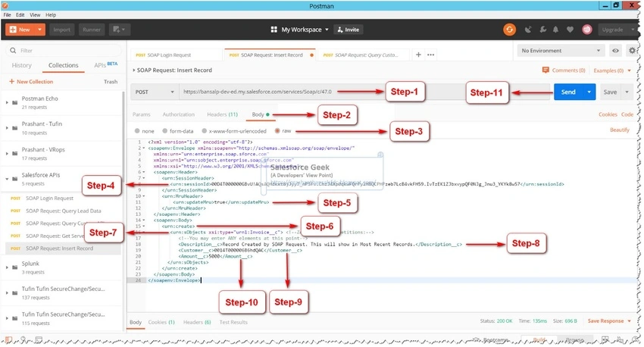Click the blue Send button

[x=568, y=92]
